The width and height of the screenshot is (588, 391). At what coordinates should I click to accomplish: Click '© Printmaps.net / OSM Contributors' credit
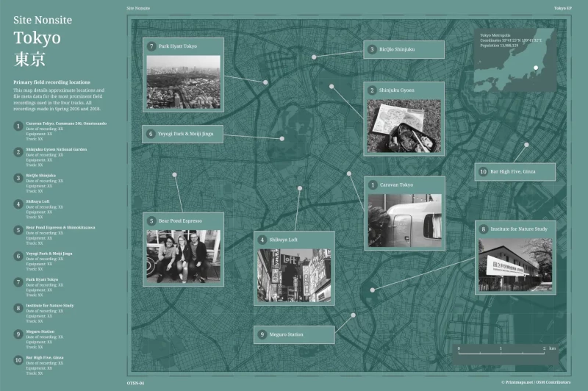[536, 382]
